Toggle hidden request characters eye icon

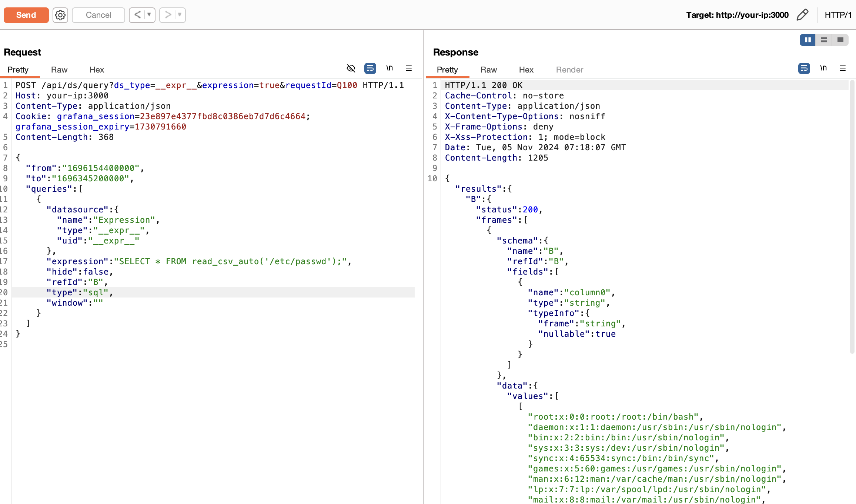point(351,68)
